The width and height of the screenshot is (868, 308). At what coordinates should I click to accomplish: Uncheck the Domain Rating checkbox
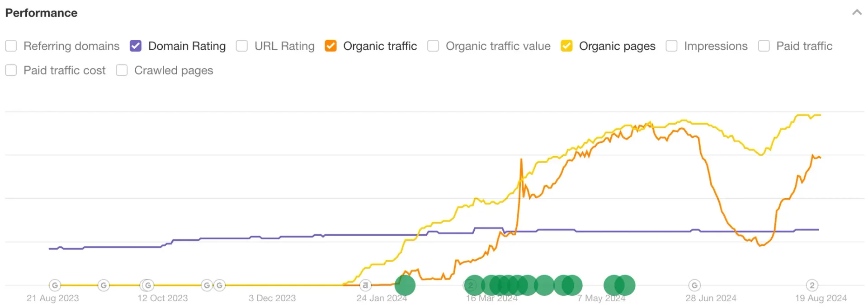(136, 46)
